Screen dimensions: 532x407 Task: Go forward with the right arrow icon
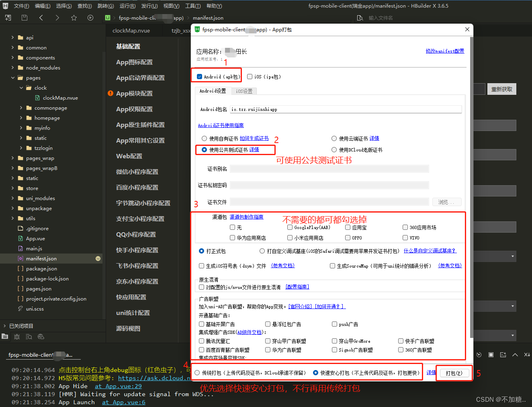pyautogui.click(x=57, y=18)
